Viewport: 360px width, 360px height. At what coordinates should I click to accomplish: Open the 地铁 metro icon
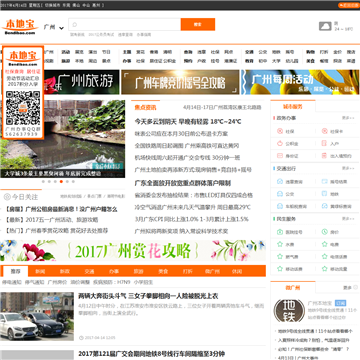(x=324, y=194)
